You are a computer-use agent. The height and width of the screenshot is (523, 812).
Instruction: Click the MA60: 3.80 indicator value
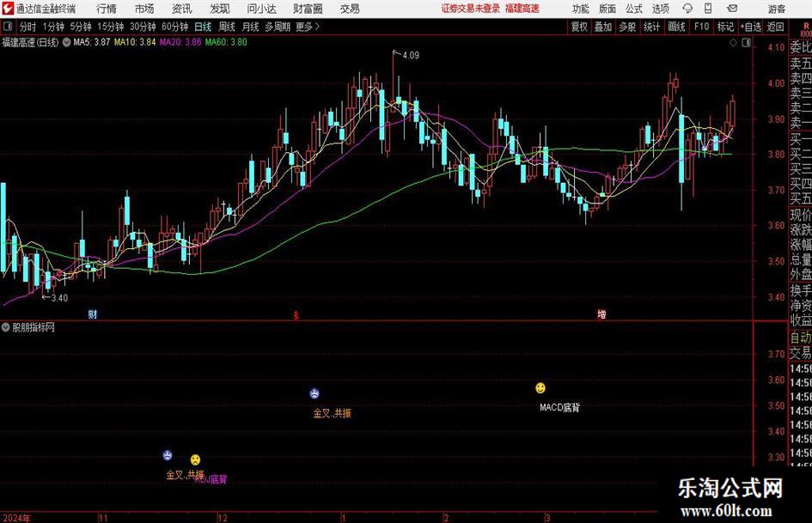click(x=226, y=42)
